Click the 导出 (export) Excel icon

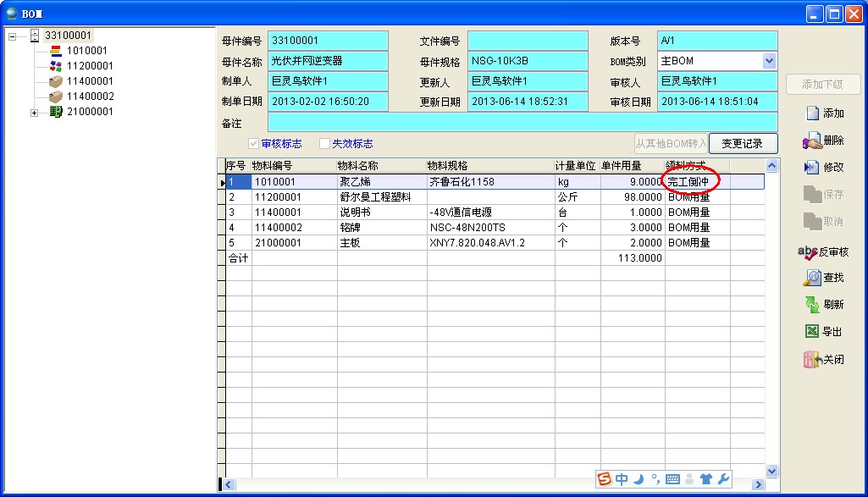click(x=811, y=332)
